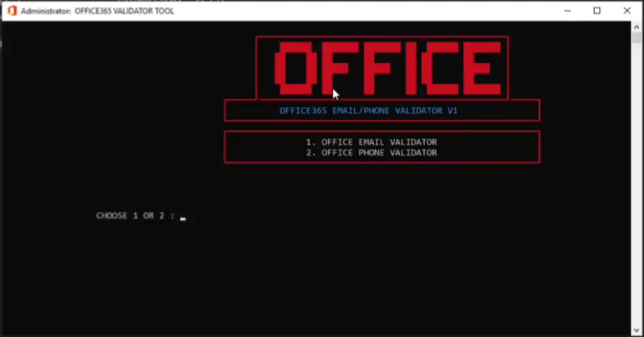Click the scrollbar up arrow
The image size is (644, 337).
click(637, 27)
